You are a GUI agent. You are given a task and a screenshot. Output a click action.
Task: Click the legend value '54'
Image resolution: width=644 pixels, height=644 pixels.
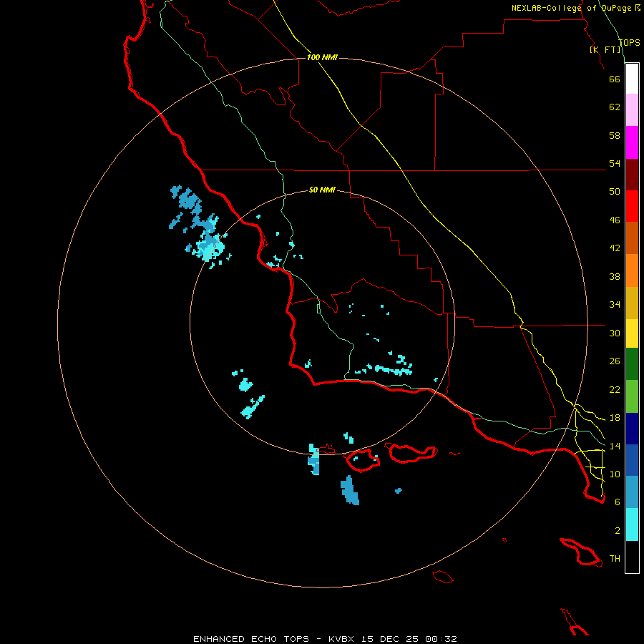coord(615,163)
